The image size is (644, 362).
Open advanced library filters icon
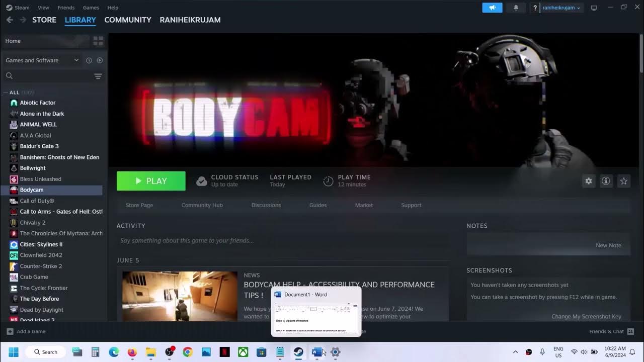coord(98,76)
